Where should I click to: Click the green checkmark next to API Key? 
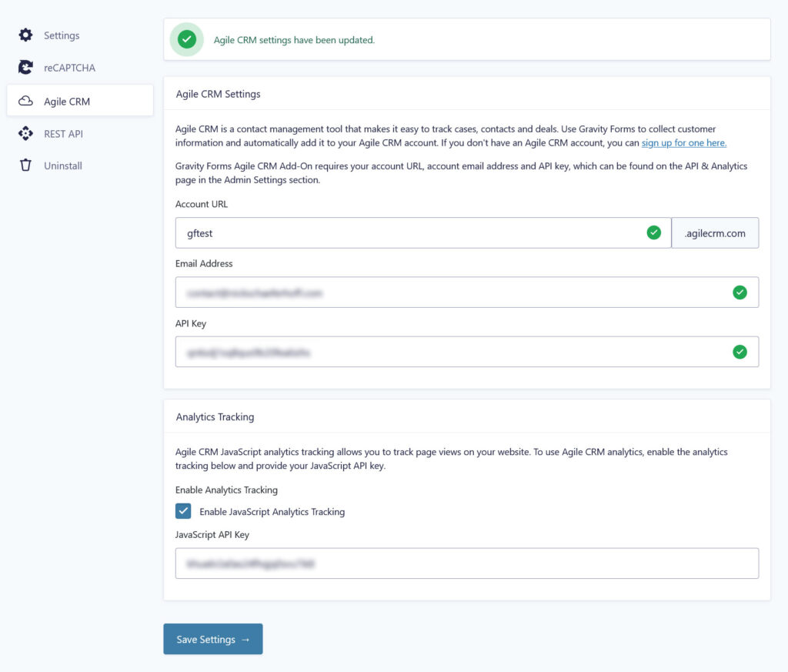pyautogui.click(x=740, y=352)
